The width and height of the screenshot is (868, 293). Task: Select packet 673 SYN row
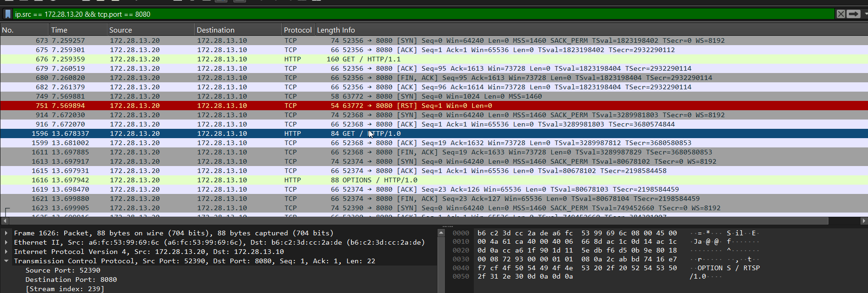point(434,40)
